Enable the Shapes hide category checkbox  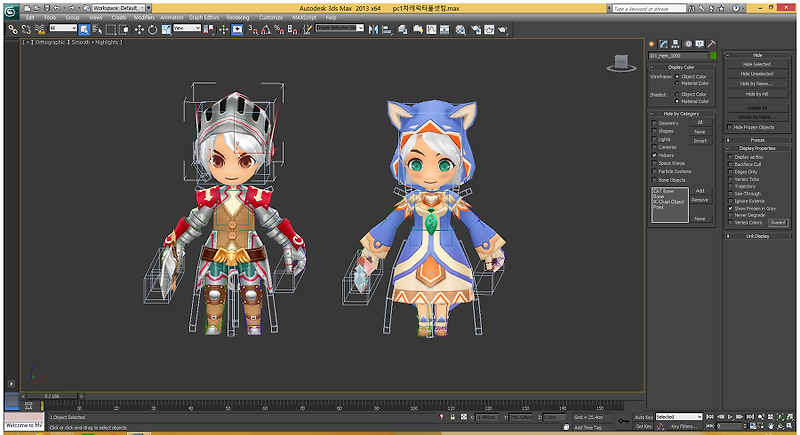coord(654,131)
